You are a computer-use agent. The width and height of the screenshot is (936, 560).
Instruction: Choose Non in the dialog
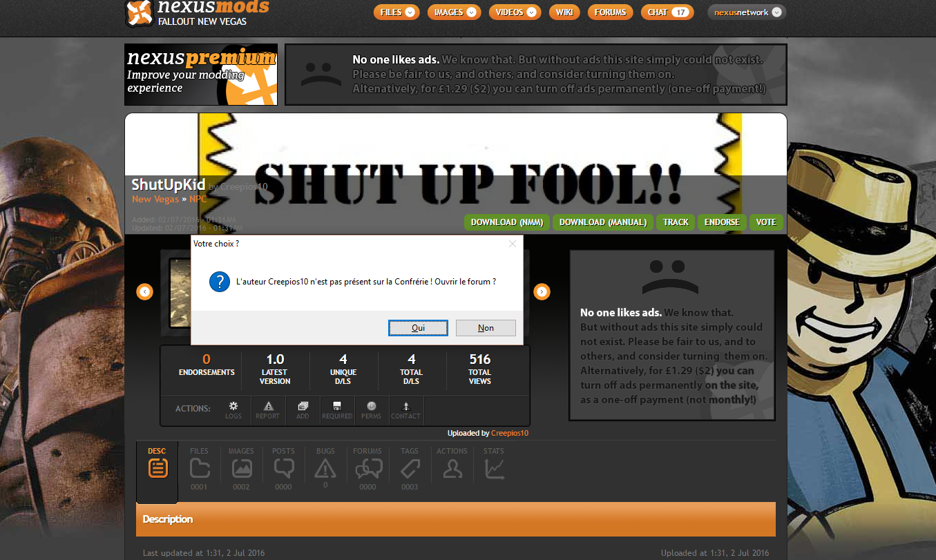point(486,328)
